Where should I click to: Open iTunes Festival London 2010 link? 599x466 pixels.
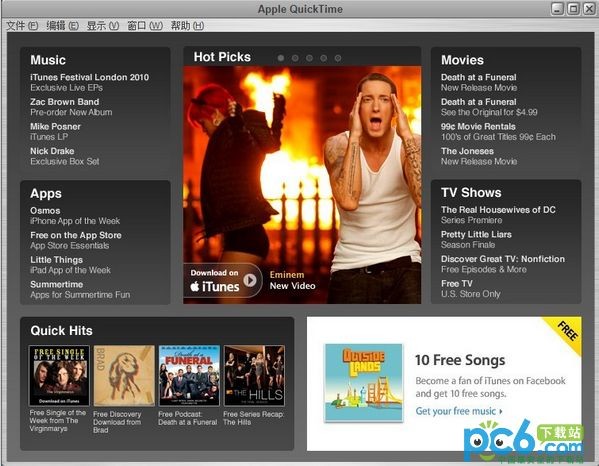click(x=89, y=82)
